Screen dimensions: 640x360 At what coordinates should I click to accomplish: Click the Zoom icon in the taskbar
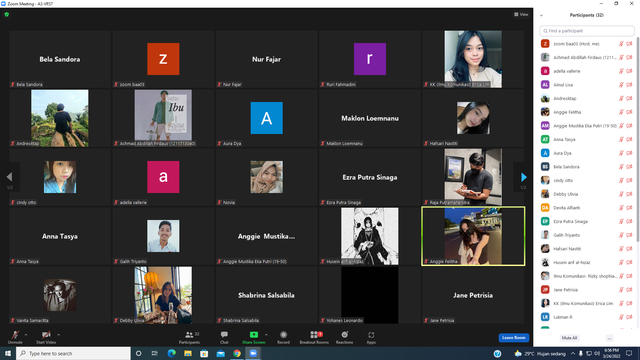253,353
